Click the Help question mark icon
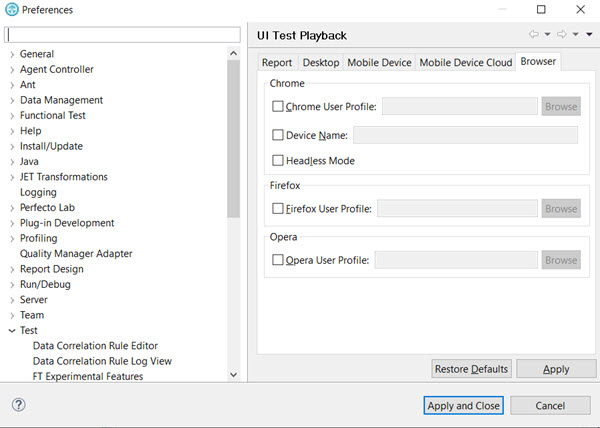Viewport: 600px width, 428px height. coord(18,405)
